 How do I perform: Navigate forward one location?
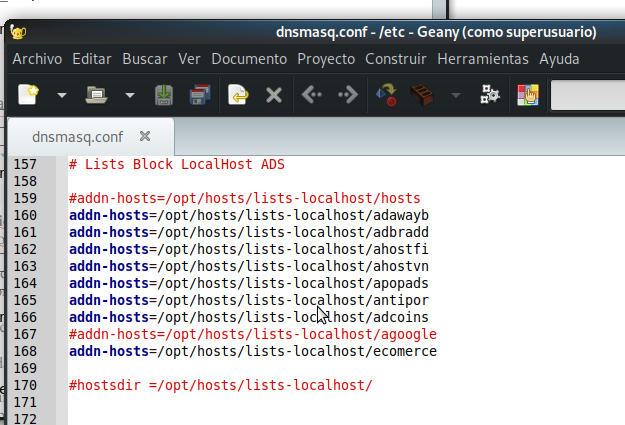pyautogui.click(x=348, y=95)
